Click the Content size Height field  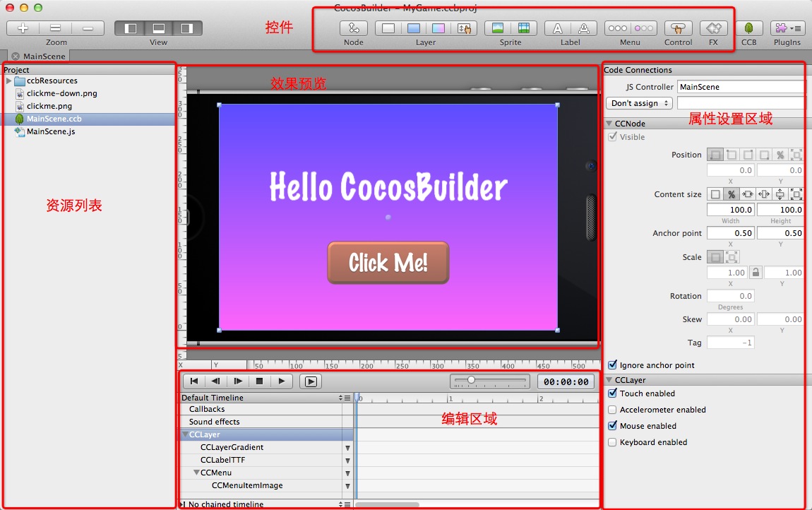(780, 209)
